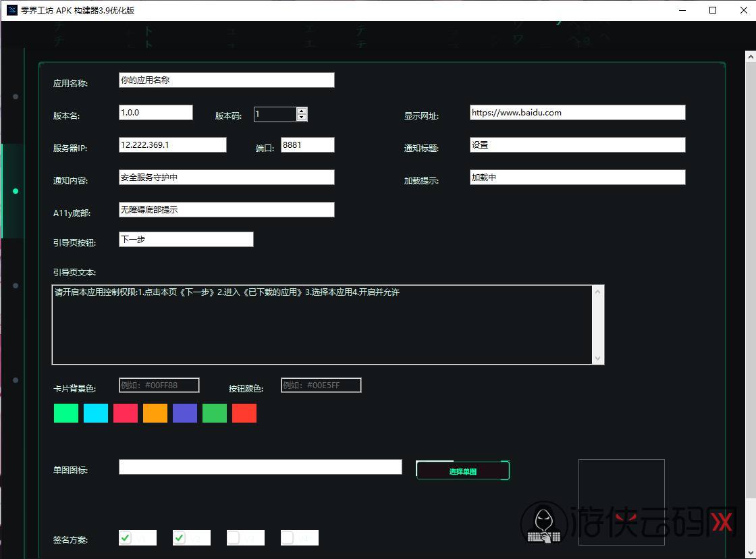This screenshot has height=559, width=756.
Task: Click the 选择单图 button
Action: tap(462, 471)
